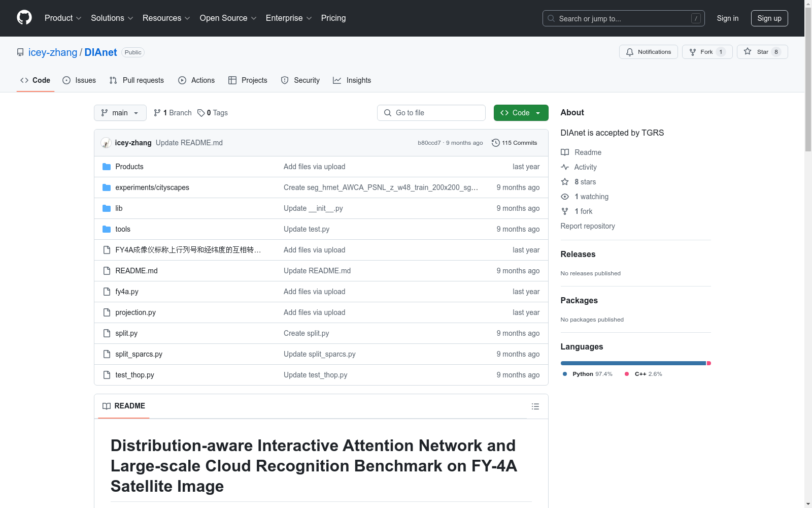812x508 pixels.
Task: Click the FY4A Chinese-named file icon
Action: (x=107, y=250)
